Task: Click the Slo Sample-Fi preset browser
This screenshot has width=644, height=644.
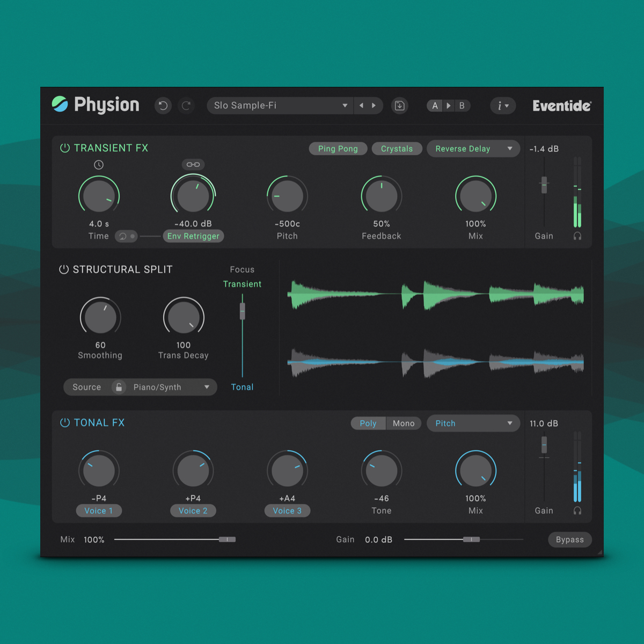Action: click(x=279, y=105)
